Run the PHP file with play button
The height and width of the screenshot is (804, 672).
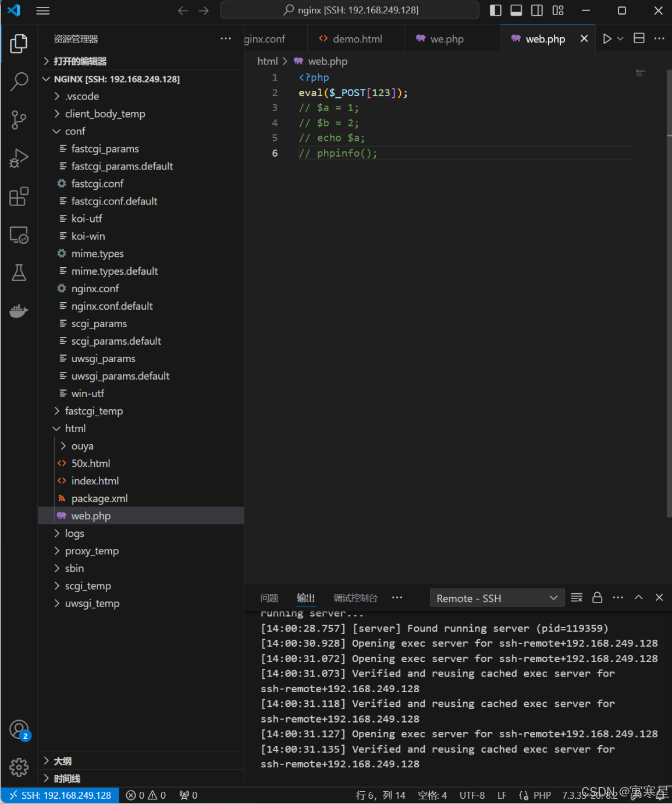pyautogui.click(x=607, y=38)
